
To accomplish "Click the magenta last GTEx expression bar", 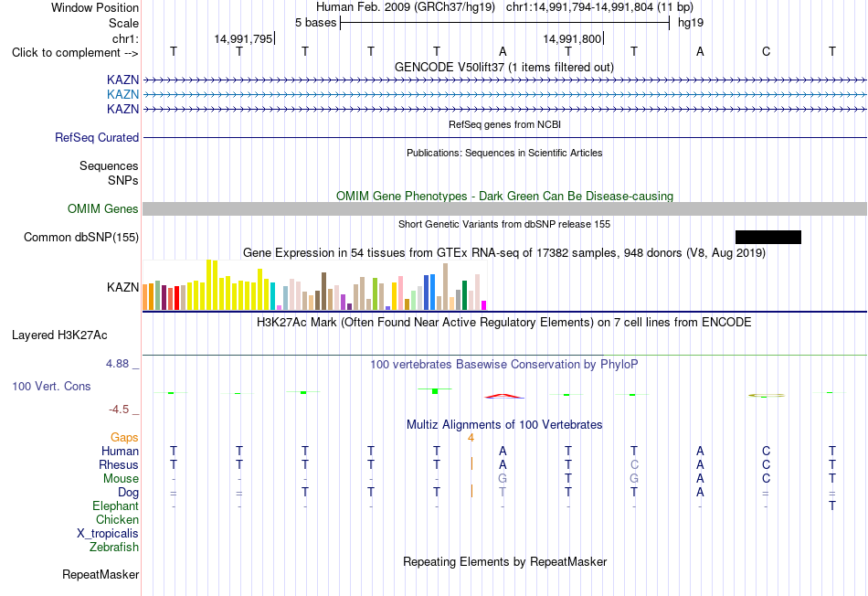I will point(484,305).
